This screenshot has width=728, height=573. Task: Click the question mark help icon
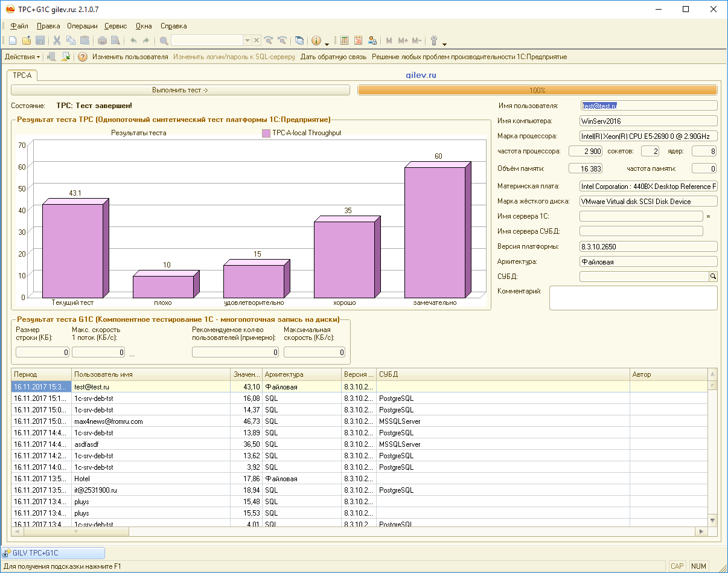pyautogui.click(x=83, y=57)
